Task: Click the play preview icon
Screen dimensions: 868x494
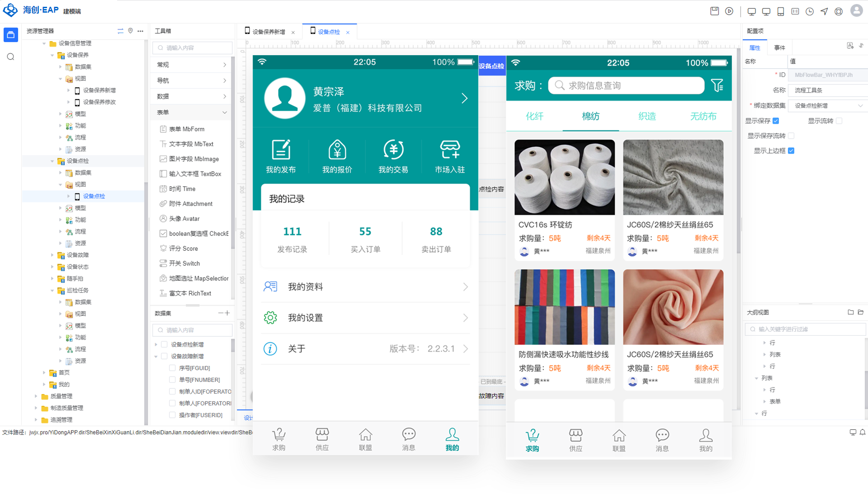Action: pos(729,11)
